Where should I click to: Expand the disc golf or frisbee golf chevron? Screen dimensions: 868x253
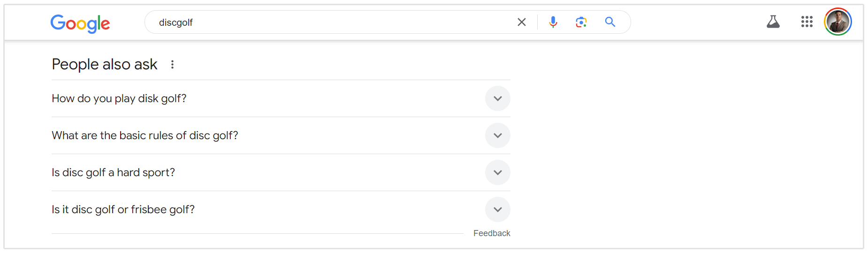[x=497, y=209]
